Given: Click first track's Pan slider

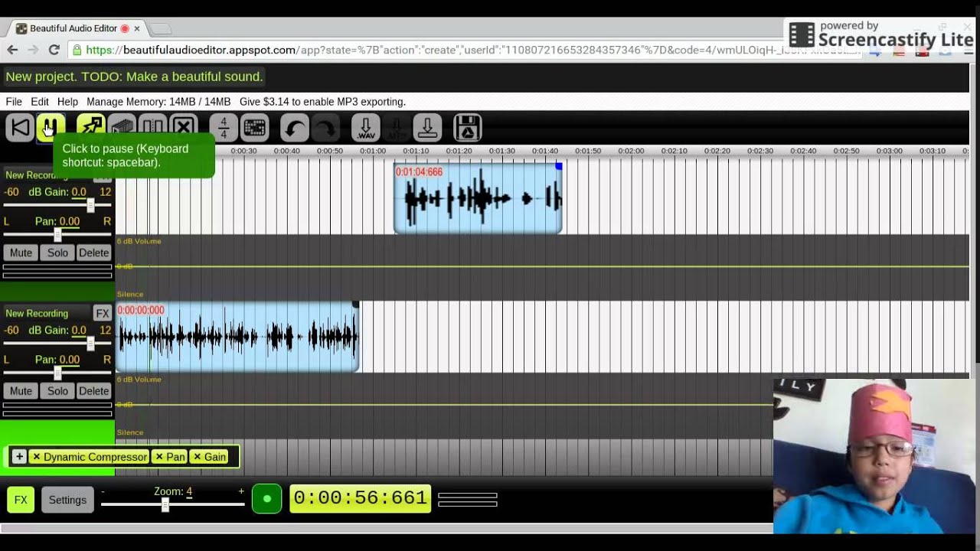Looking at the screenshot, I should 57,235.
